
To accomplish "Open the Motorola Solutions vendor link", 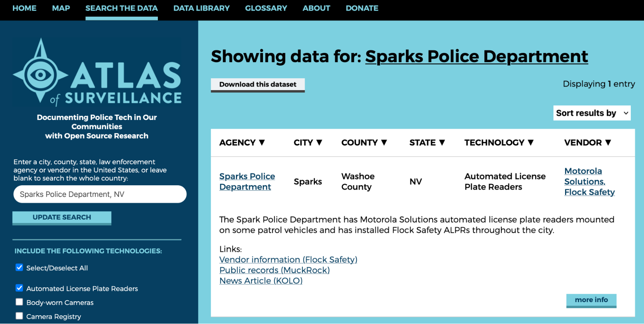I will point(585,176).
